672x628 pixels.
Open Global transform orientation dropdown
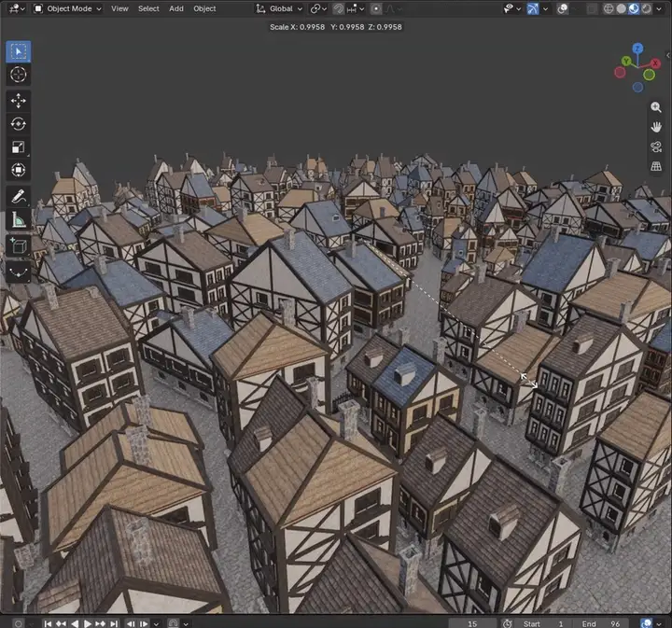[279, 8]
